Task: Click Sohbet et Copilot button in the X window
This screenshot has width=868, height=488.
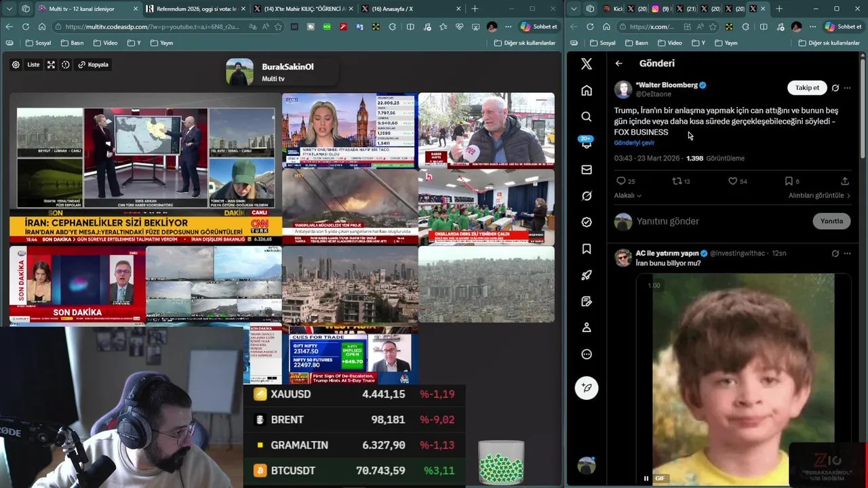Action: click(843, 26)
